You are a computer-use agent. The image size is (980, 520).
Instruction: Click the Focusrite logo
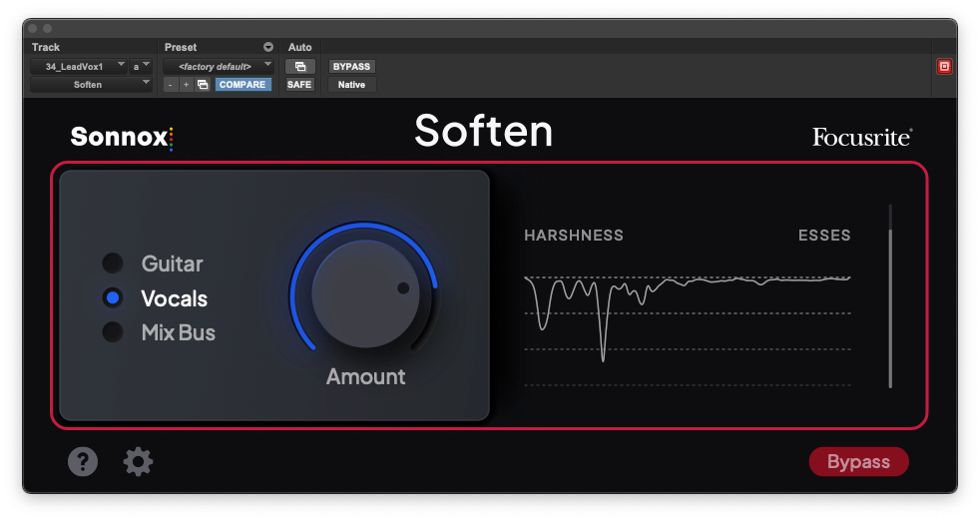862,137
